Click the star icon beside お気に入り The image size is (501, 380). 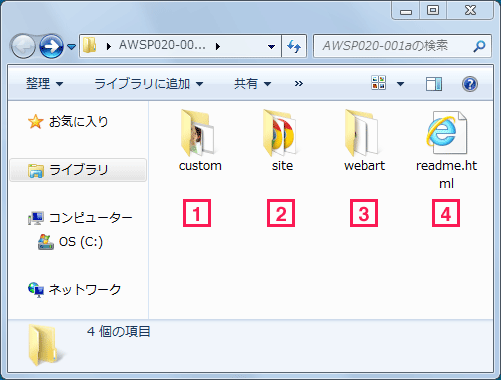[x=35, y=121]
